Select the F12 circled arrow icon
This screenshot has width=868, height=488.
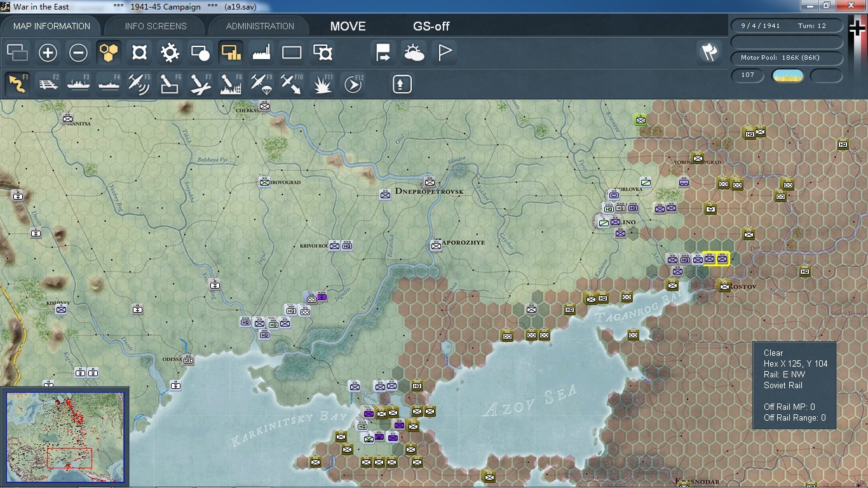pos(353,84)
